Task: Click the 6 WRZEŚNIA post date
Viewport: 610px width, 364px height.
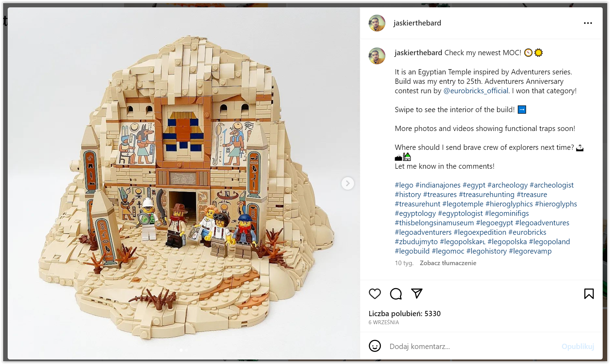Action: [x=384, y=322]
